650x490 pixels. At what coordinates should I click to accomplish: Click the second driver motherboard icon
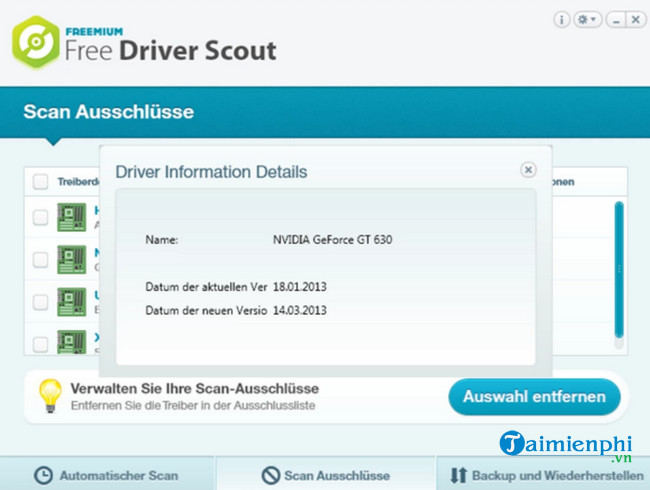[x=72, y=260]
